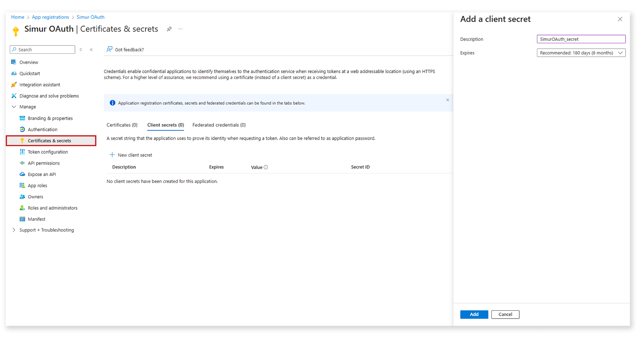Viewport: 644px width, 337px height.
Task: Navigate to App registrations breadcrumb
Action: pyautogui.click(x=50, y=17)
